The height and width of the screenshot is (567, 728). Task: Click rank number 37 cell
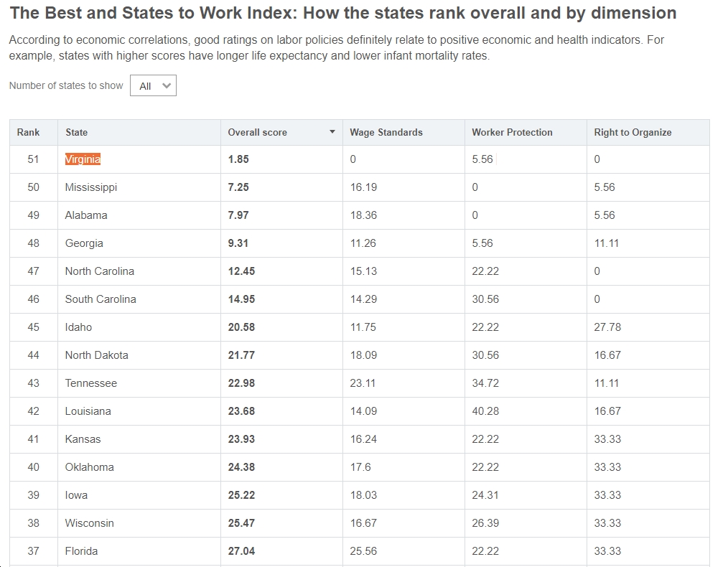coord(34,551)
